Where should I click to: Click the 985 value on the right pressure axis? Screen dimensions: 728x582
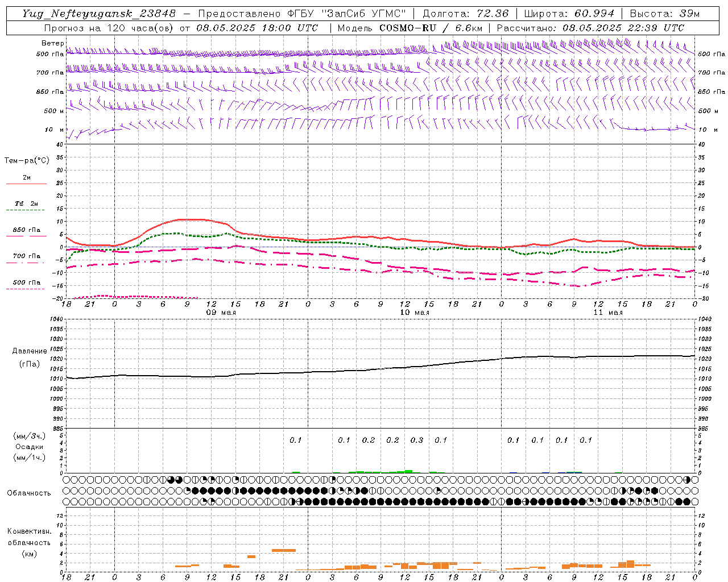point(704,429)
